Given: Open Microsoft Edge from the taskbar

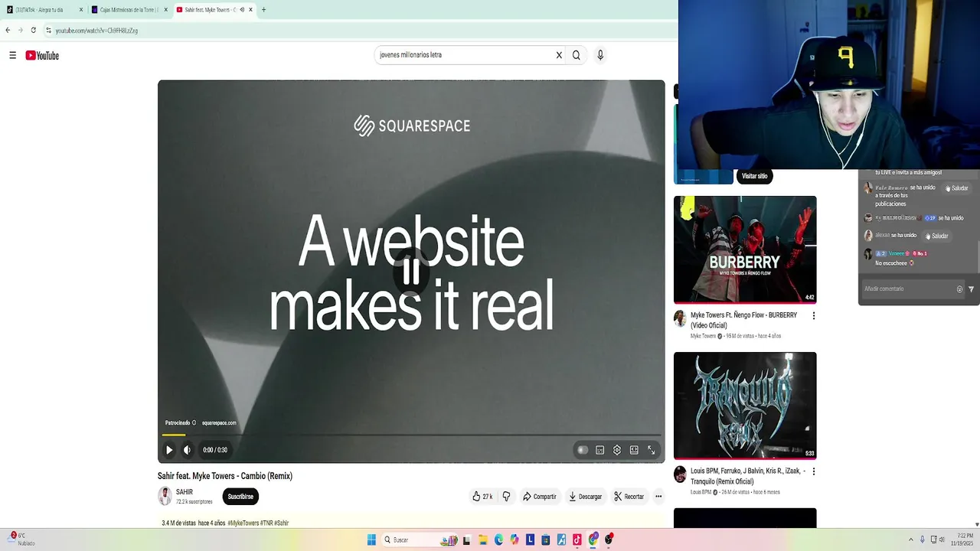Looking at the screenshot, I should click(x=498, y=540).
